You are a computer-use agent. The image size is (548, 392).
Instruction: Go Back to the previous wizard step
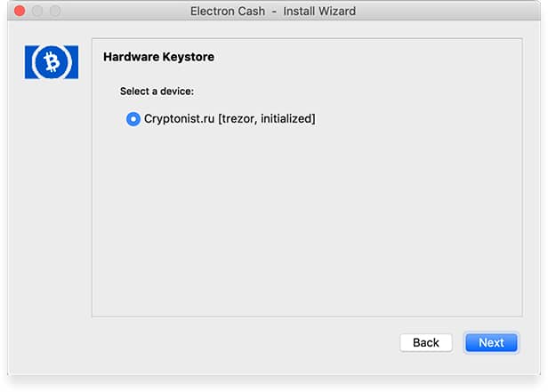425,342
